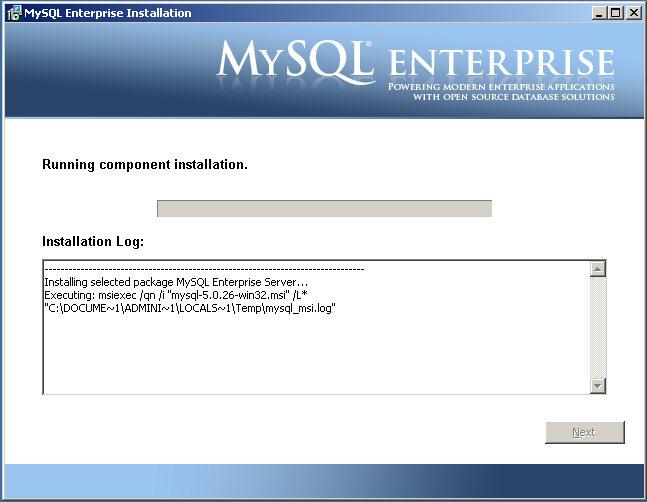Click the component installation progress bar
This screenshot has height=502, width=647.
pos(324,208)
